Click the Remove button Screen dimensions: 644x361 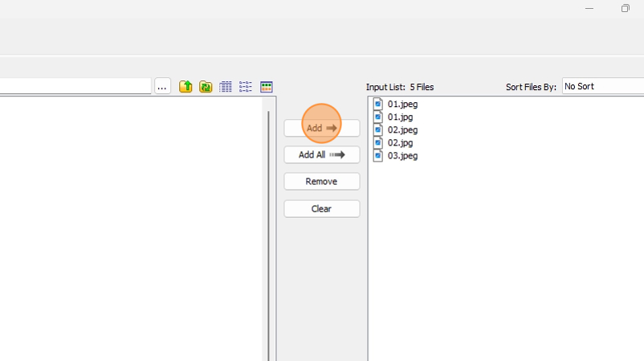pyautogui.click(x=321, y=182)
